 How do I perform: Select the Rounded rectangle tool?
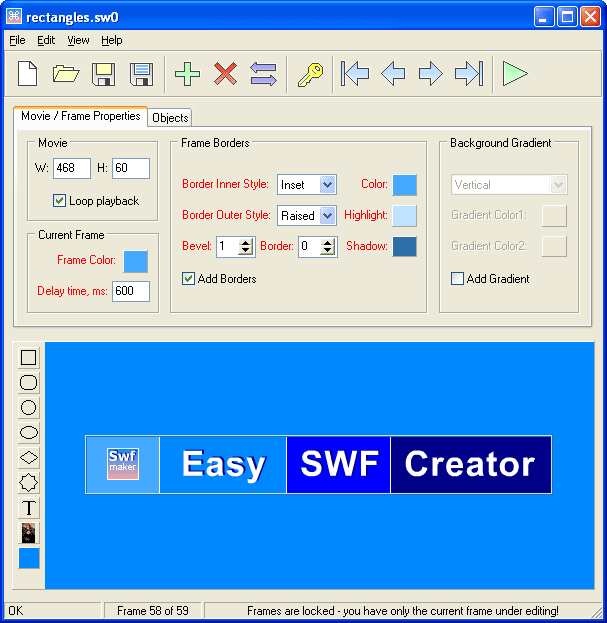(29, 382)
